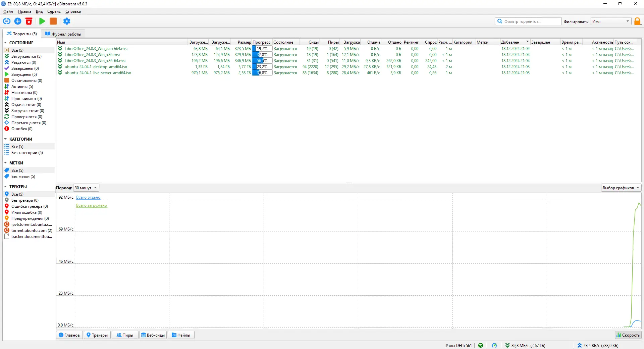
Task: Click the upload speed 43,4 КБ/с indicator
Action: click(598, 345)
